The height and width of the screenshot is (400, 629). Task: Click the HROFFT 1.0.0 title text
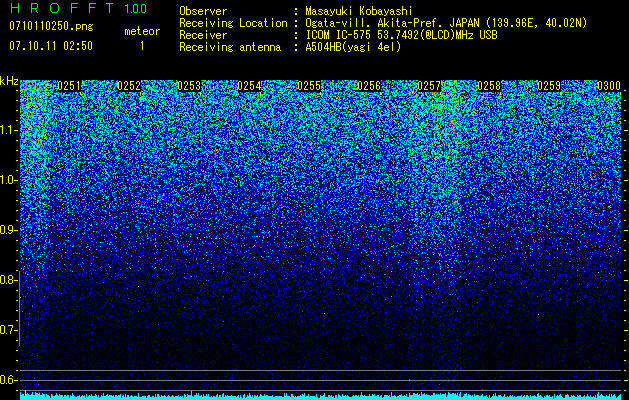78,8
